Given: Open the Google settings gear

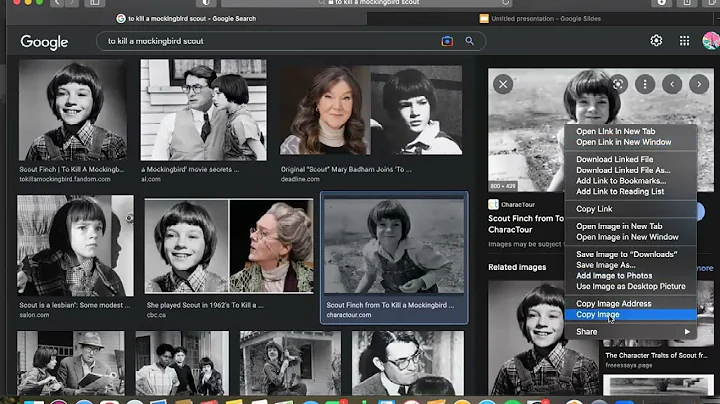Looking at the screenshot, I should [x=656, y=41].
